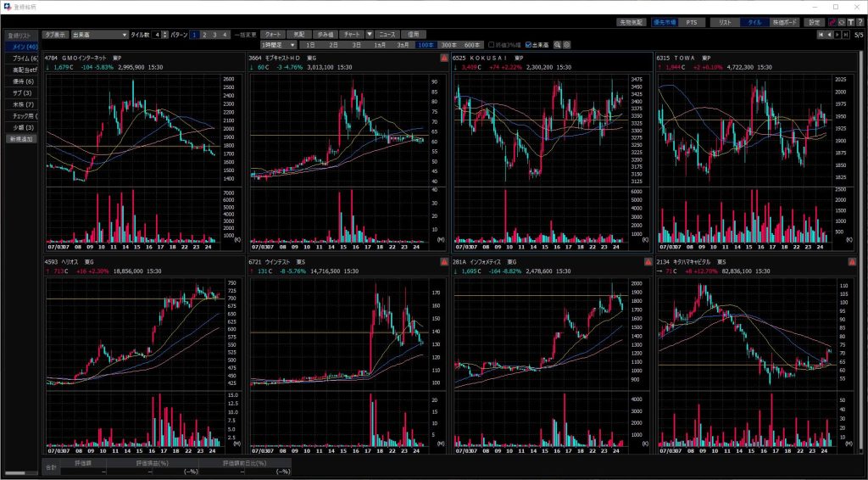Screen dimensions: 868x480
Task: Click red alert icon on キタハマキャピタル tile
Action: coord(852,263)
